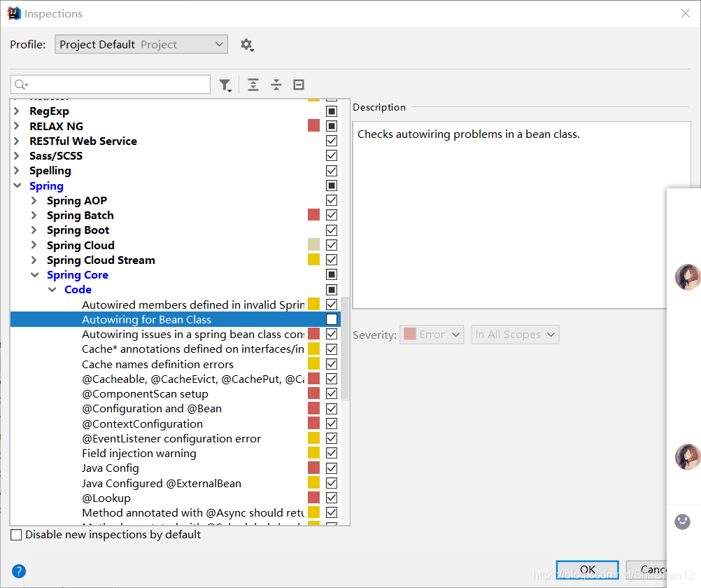Toggle the Spring AOP checkbox

(x=332, y=200)
